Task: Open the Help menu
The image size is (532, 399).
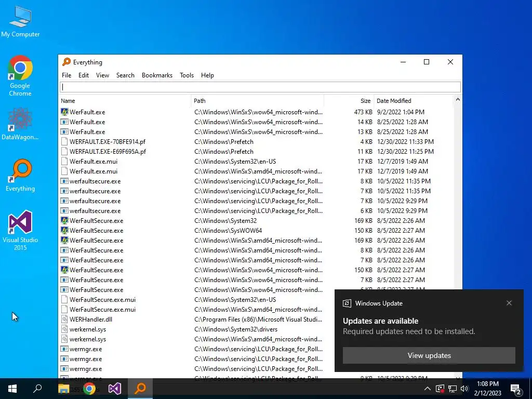Action: pyautogui.click(x=207, y=75)
